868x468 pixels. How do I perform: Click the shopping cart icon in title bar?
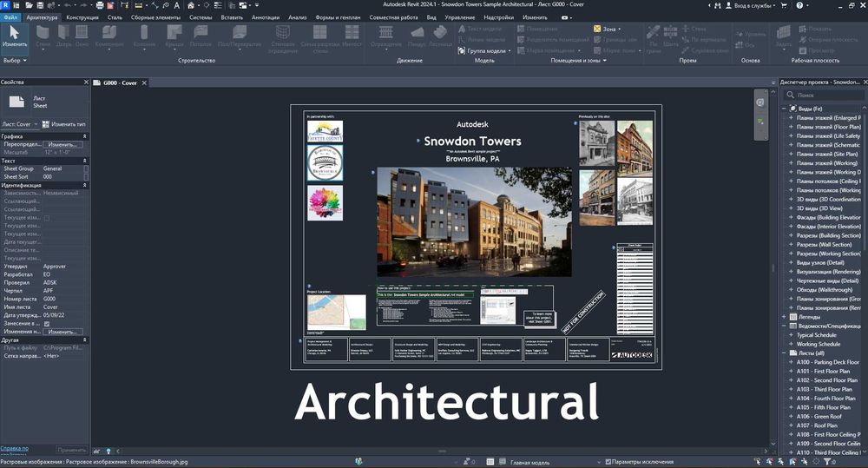(783, 5)
